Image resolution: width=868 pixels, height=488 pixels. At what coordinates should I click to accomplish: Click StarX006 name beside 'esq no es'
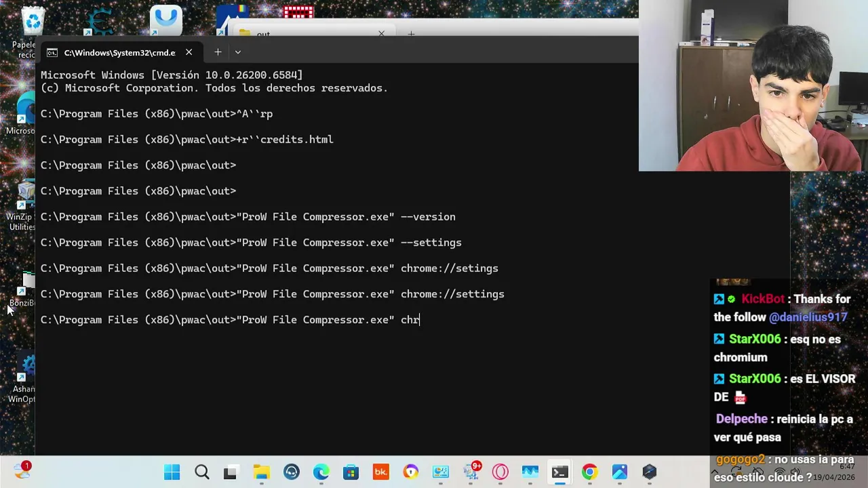755,339
